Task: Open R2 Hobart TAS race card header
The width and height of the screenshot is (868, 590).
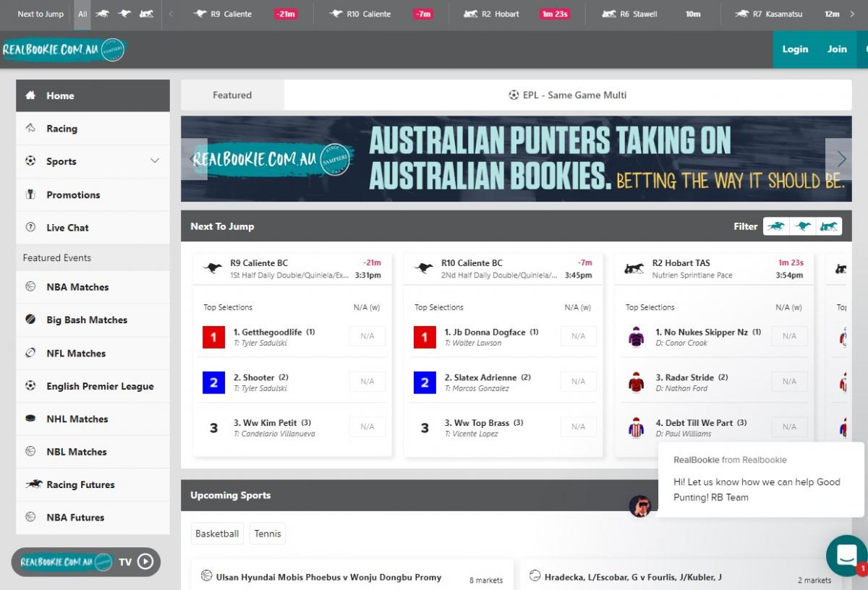Action: (714, 269)
